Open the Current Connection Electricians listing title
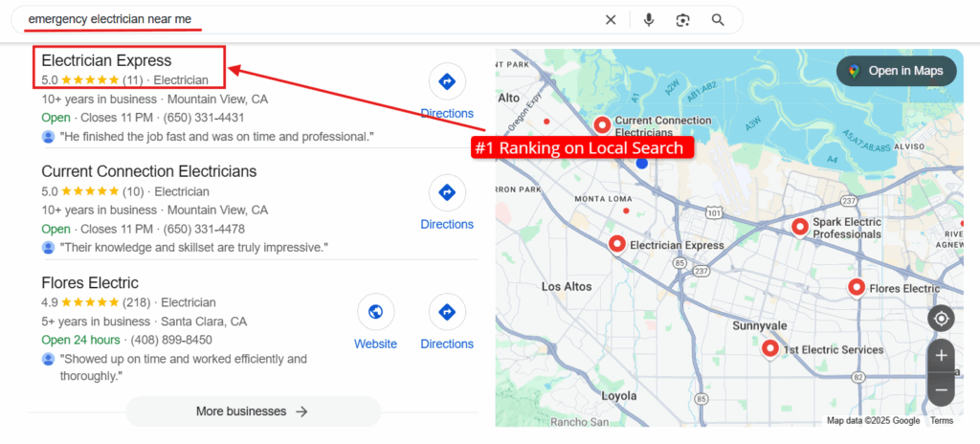 (148, 171)
